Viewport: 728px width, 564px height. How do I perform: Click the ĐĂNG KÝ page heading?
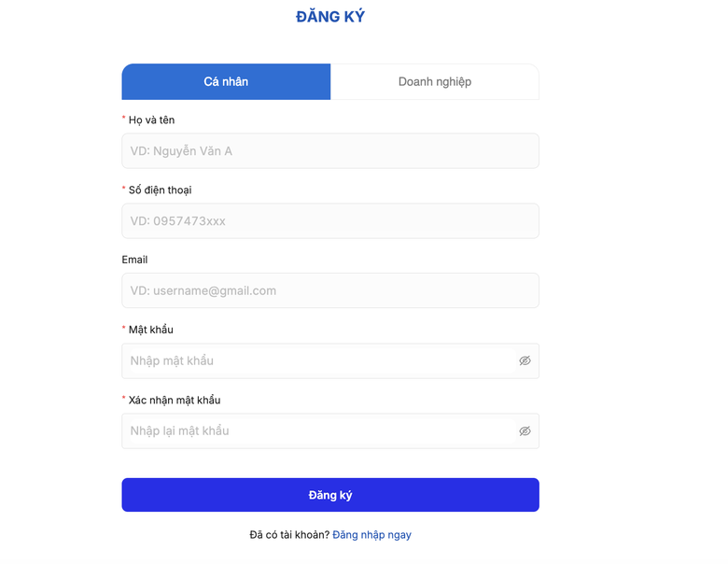(x=330, y=17)
